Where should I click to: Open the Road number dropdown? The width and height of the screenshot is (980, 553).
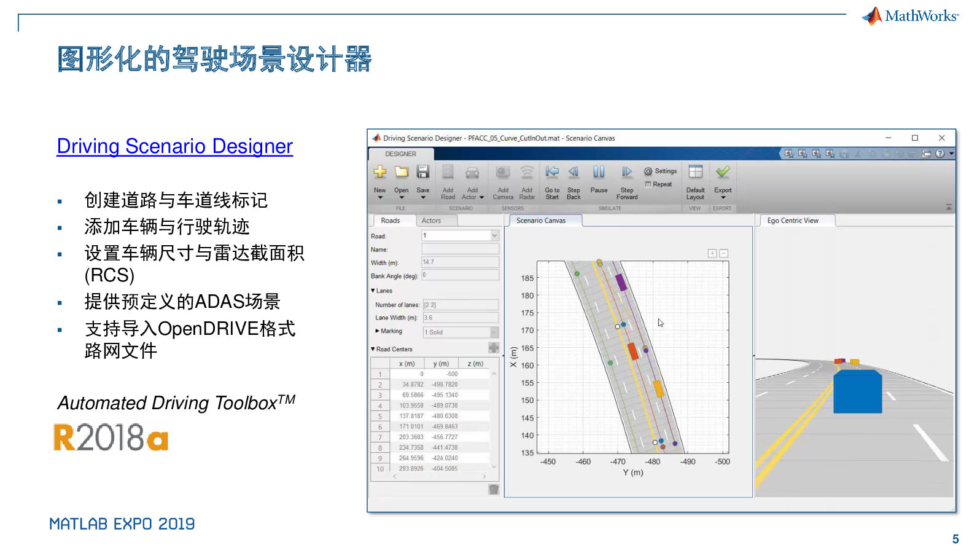tap(494, 235)
